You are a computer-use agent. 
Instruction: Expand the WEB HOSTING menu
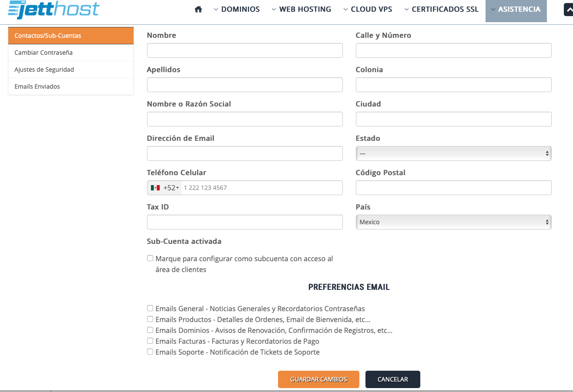coord(301,9)
